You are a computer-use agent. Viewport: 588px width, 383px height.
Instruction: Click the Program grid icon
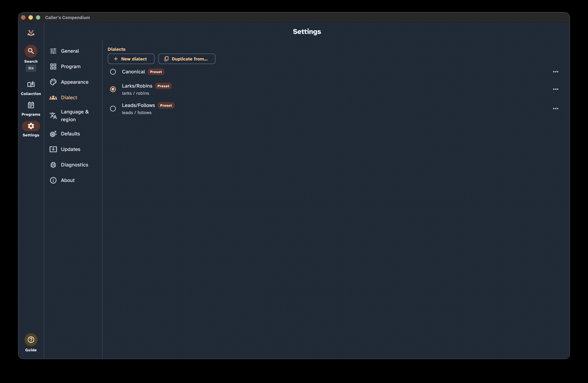(x=53, y=66)
